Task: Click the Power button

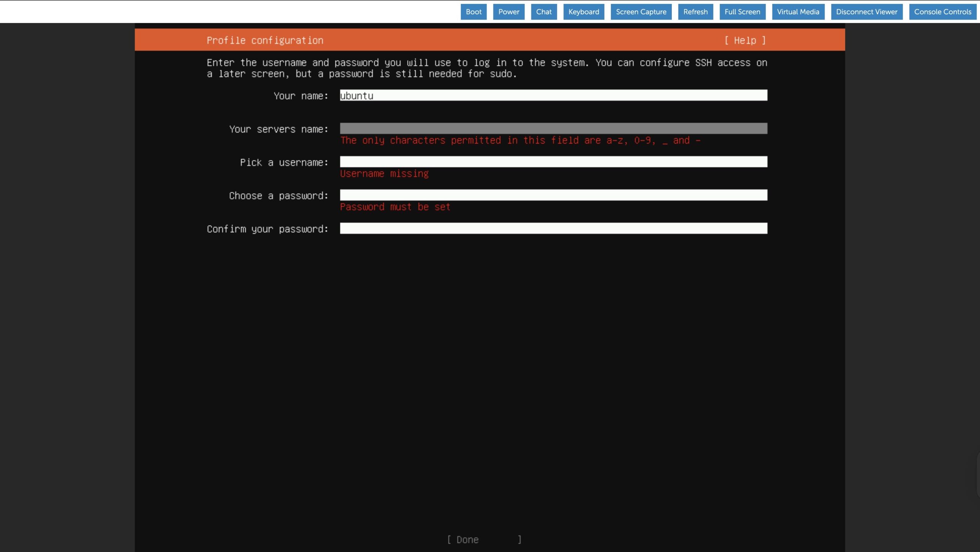Action: point(508,12)
